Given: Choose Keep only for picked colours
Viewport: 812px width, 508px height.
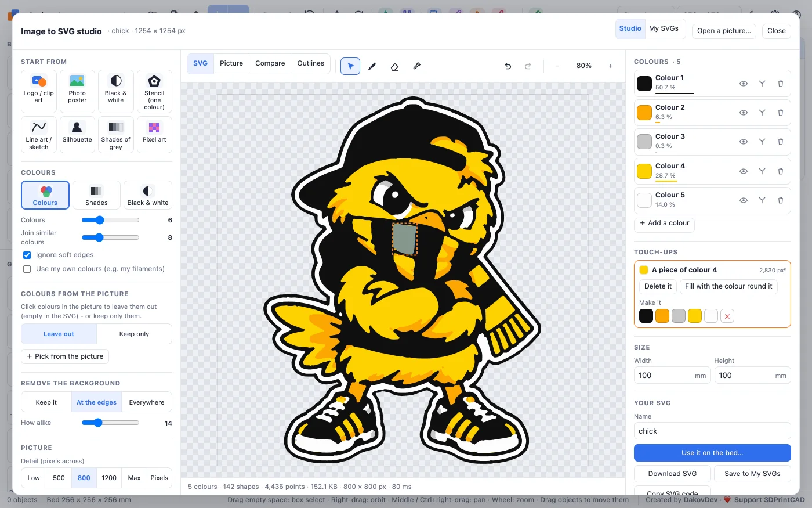Looking at the screenshot, I should pos(134,334).
